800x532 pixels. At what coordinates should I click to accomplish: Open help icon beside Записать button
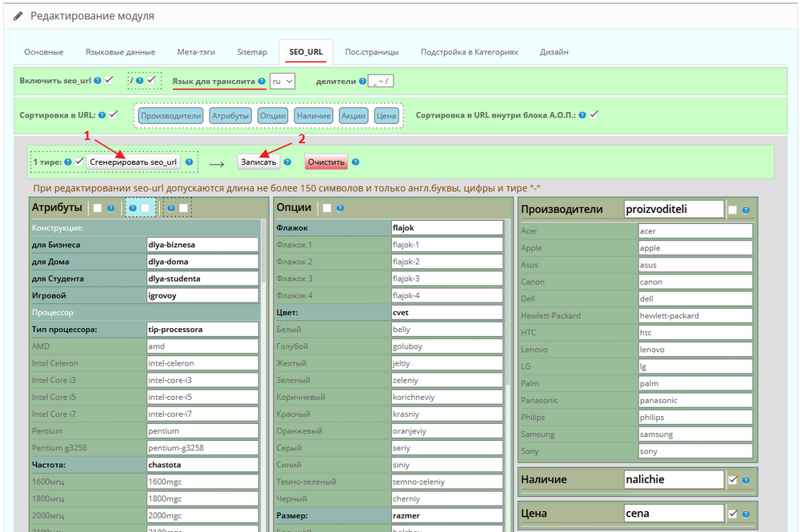click(287, 162)
